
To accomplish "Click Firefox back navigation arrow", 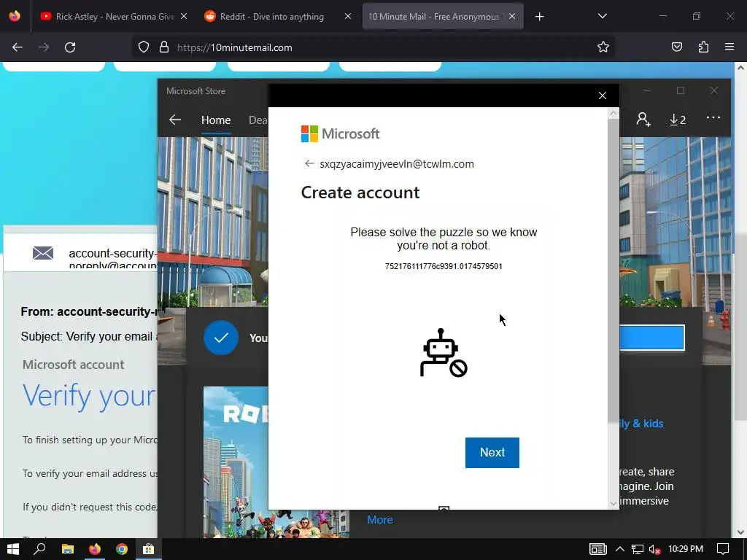I will (x=18, y=47).
